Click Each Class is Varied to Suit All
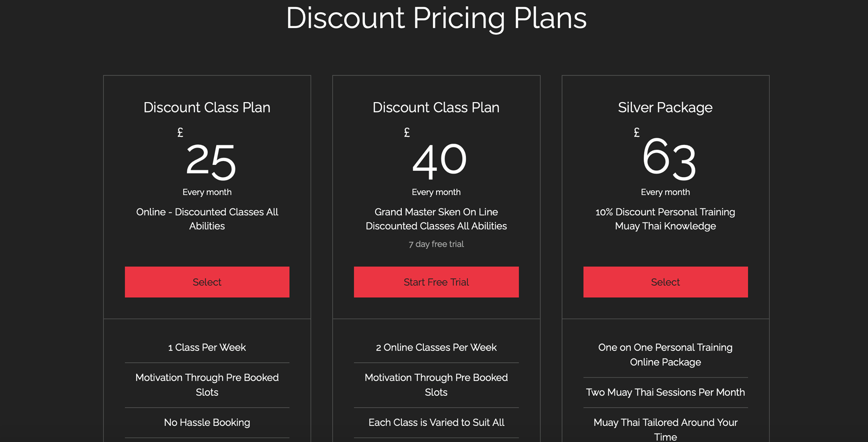 [x=436, y=423]
